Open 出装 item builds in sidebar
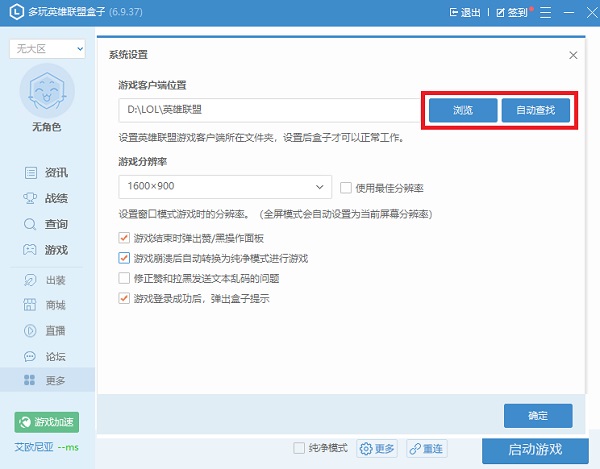The height and width of the screenshot is (469, 600). (x=46, y=280)
